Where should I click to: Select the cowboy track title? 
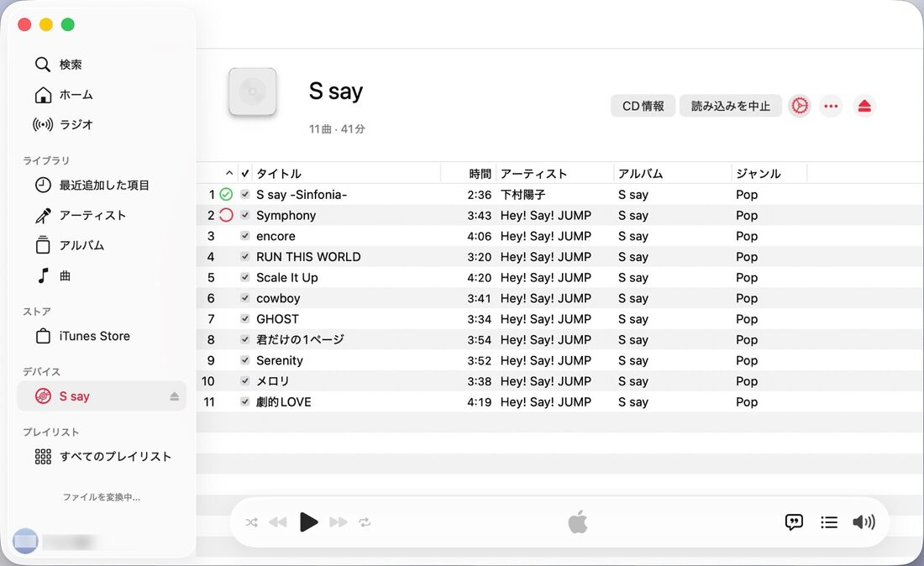[x=278, y=299]
